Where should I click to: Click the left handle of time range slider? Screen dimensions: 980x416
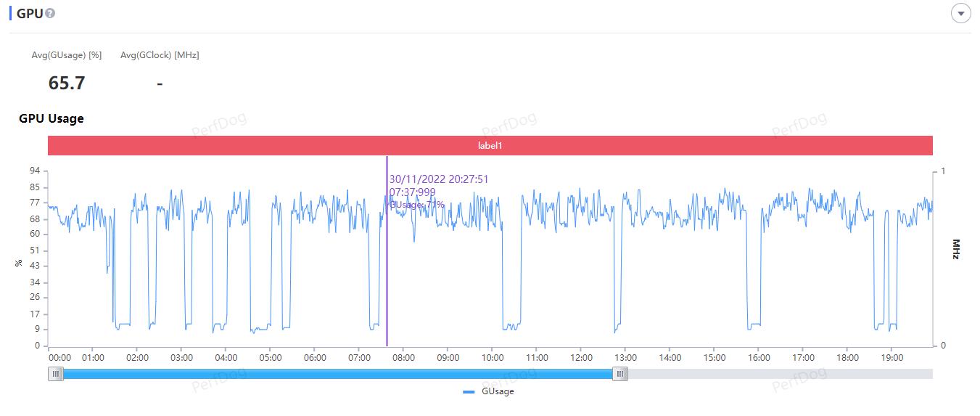pos(56,374)
